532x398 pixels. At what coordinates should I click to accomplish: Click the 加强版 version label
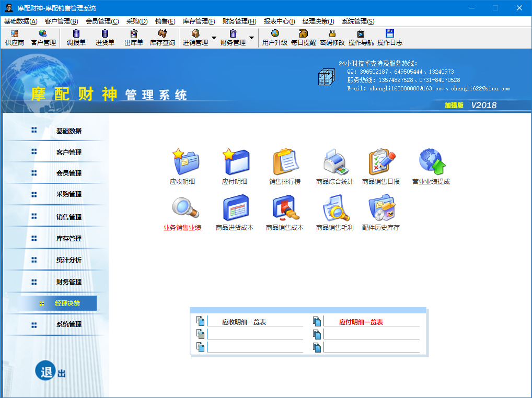454,105
